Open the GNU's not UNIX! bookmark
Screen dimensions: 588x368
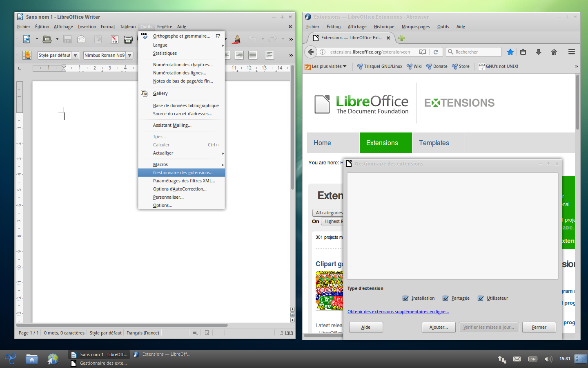[x=499, y=66]
